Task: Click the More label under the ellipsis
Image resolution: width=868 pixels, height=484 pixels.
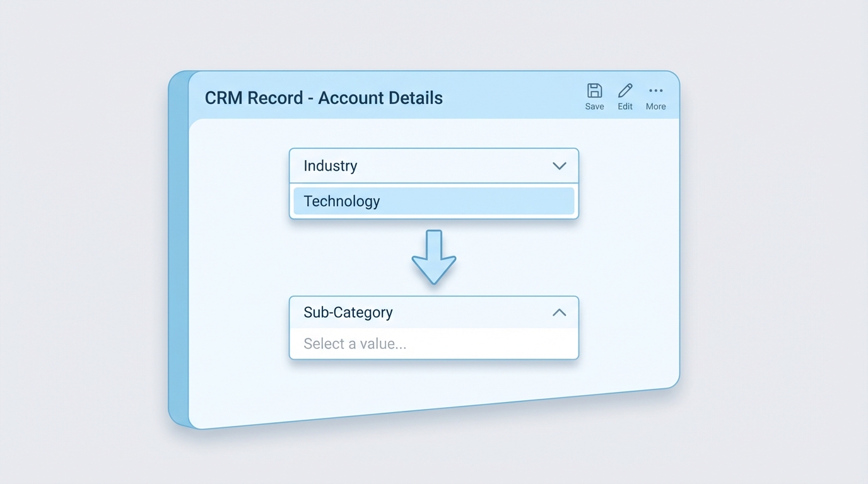Action: [x=655, y=106]
